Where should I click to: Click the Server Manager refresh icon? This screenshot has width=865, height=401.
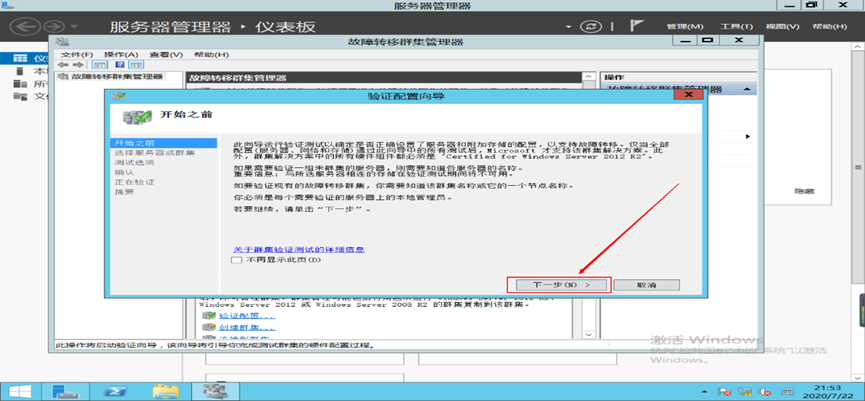click(591, 26)
